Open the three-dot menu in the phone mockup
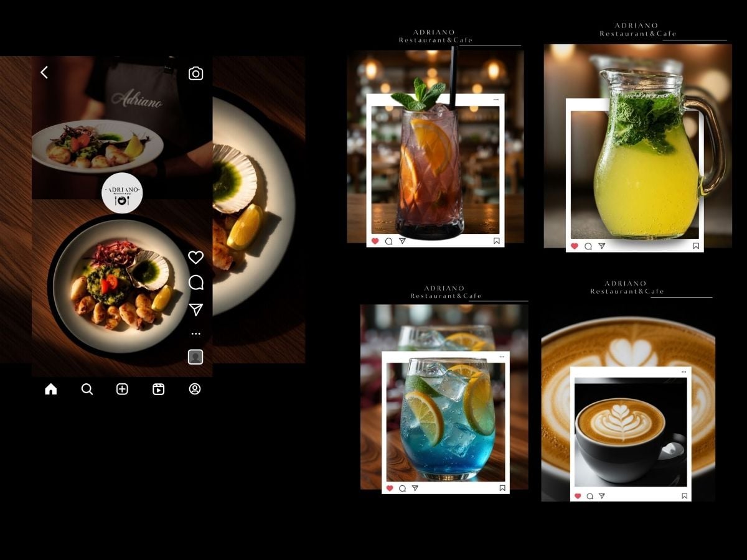 point(195,334)
